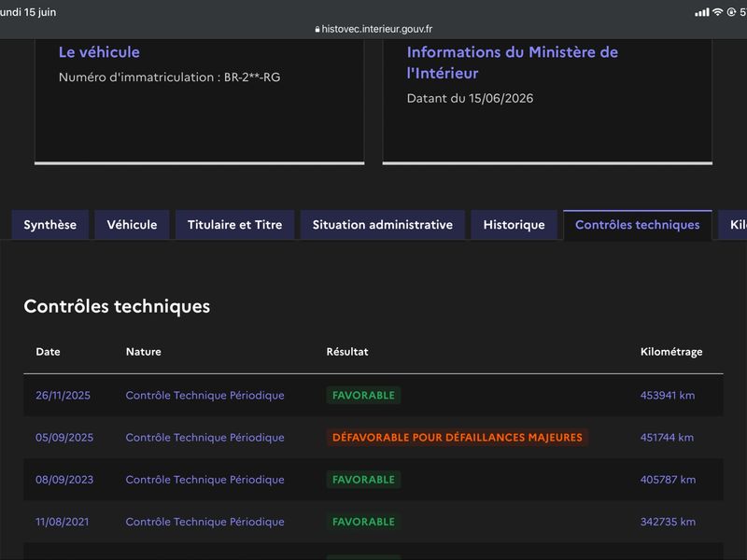Viewport: 747px width, 560px height.
Task: Click Contrôle Technique Périodique in 08/09/2023 row
Action: [204, 480]
